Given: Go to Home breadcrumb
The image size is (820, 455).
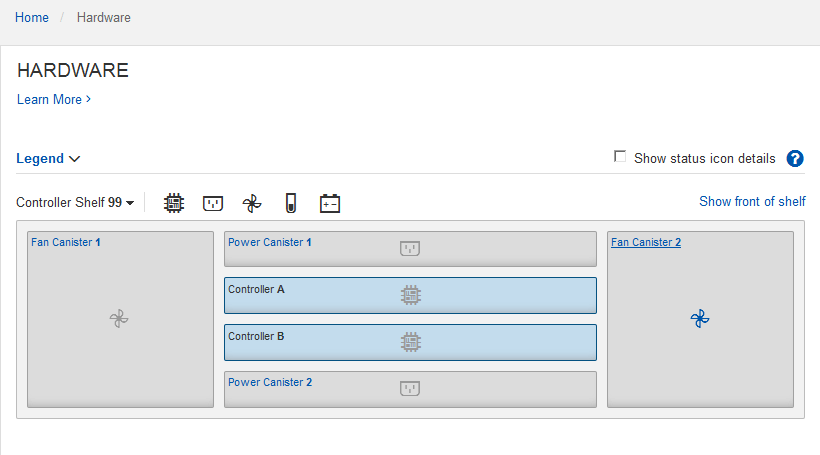Looking at the screenshot, I should 31,17.
